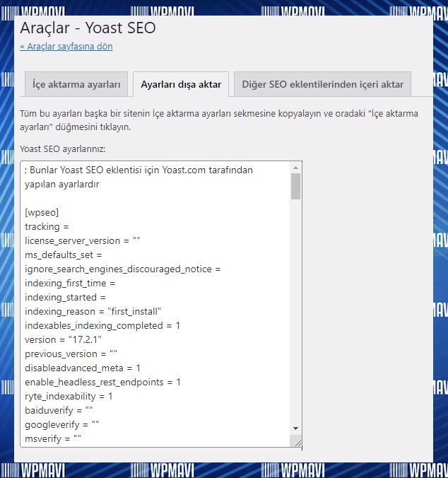This screenshot has height=478, width=448.
Task: Select the "Ayarları dışa aktar" tab
Action: point(181,84)
